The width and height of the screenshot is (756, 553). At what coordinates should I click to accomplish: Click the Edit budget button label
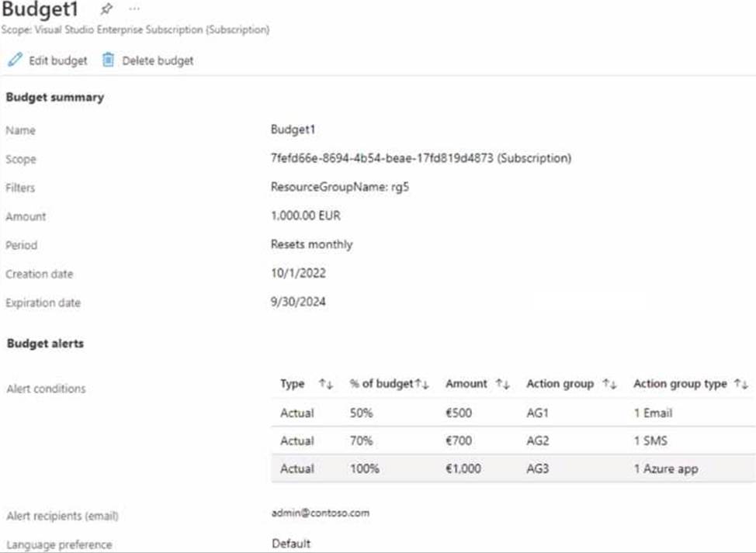(58, 60)
